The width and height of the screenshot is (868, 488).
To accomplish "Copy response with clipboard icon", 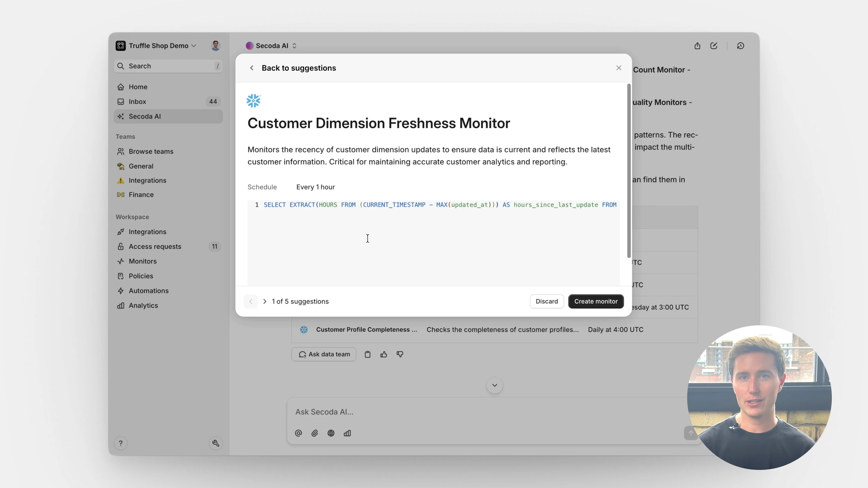I will [x=368, y=354].
